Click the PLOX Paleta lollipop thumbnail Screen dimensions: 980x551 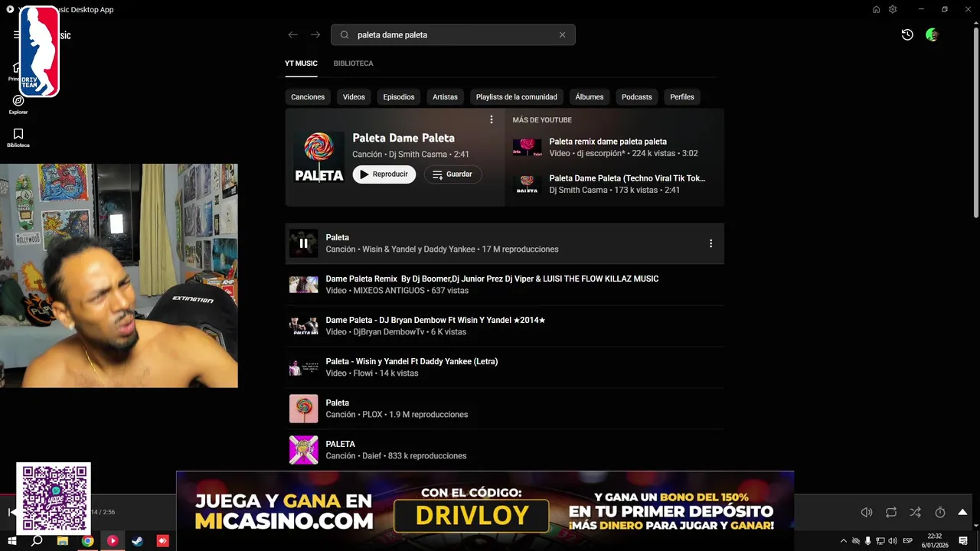[303, 409]
